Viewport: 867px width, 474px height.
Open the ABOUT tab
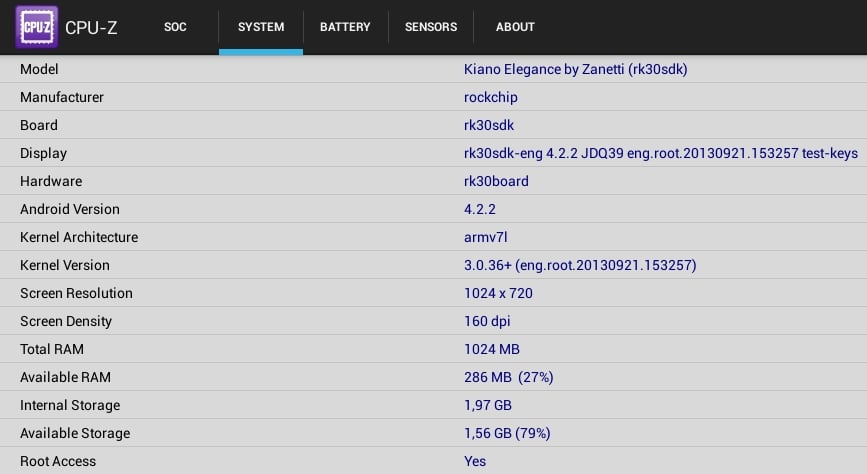[515, 27]
